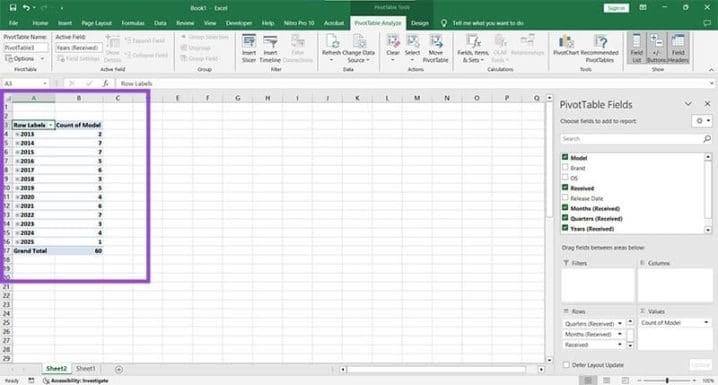Click the Recommended PivotTables icon
Viewport: 718px width, 385px height.
(x=599, y=48)
